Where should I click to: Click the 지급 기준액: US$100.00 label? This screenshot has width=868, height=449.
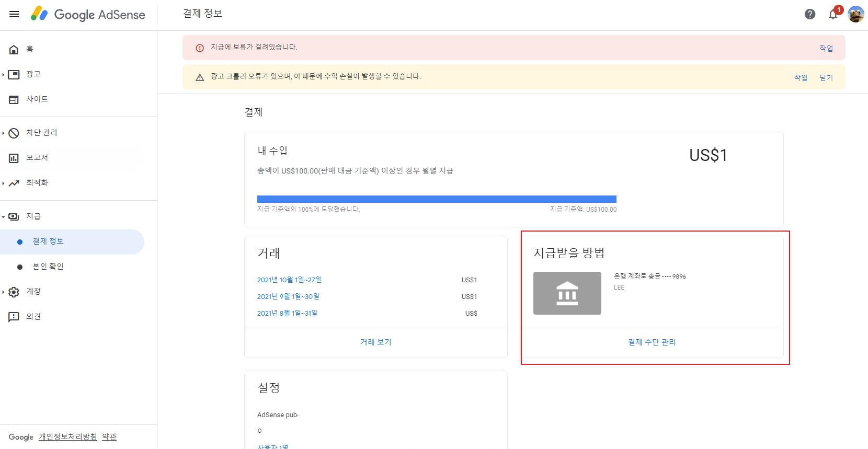click(x=583, y=209)
